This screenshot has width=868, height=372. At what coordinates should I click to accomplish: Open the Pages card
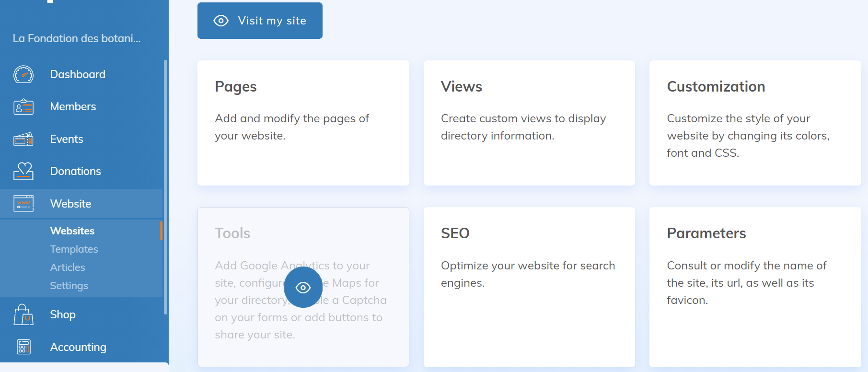click(x=303, y=123)
